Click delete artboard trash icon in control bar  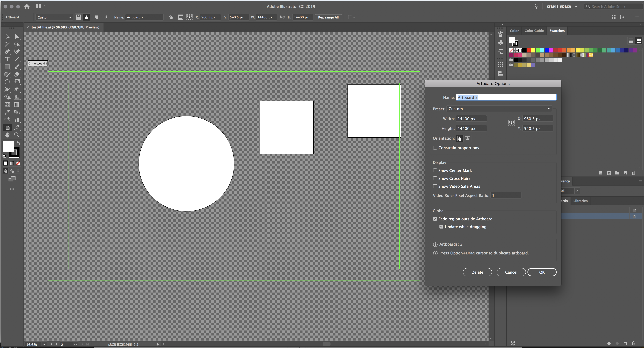tap(107, 17)
